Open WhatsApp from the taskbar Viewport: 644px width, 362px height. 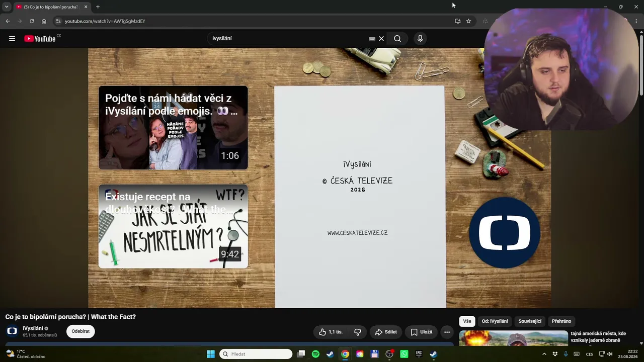click(404, 354)
